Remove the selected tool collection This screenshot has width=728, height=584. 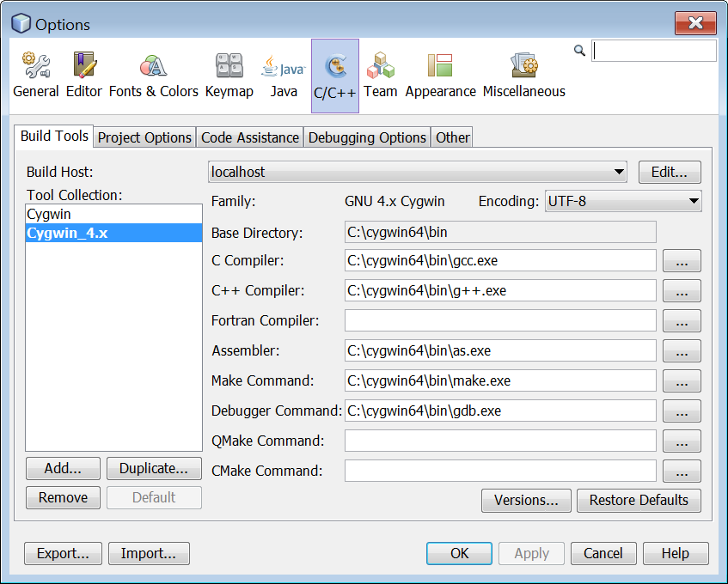click(x=63, y=498)
